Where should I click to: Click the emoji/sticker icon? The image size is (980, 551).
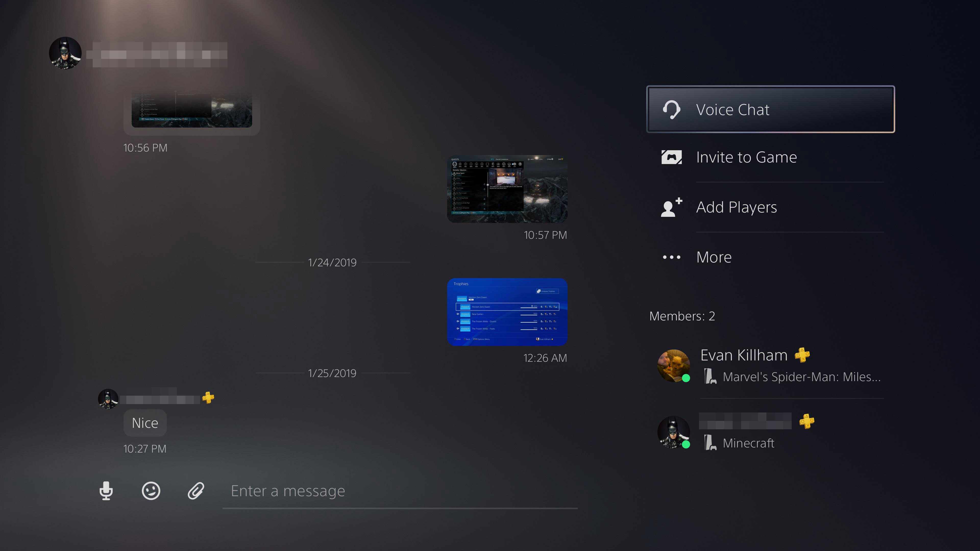point(151,491)
